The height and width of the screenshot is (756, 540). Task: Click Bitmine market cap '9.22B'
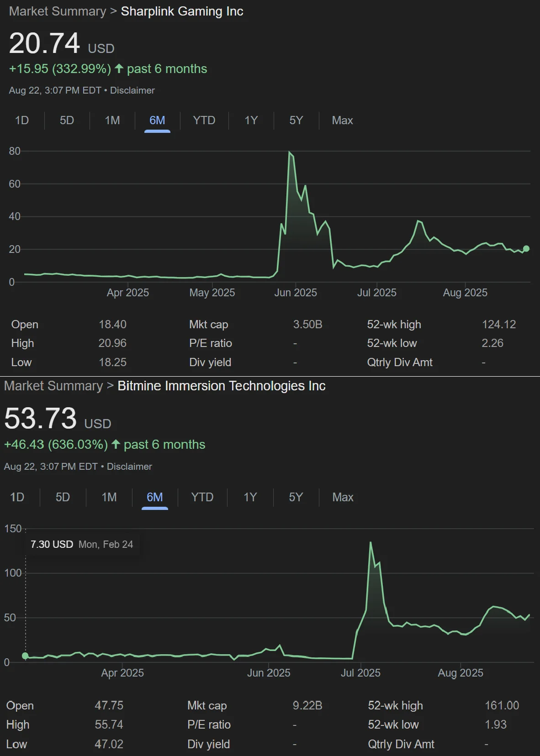[307, 705]
